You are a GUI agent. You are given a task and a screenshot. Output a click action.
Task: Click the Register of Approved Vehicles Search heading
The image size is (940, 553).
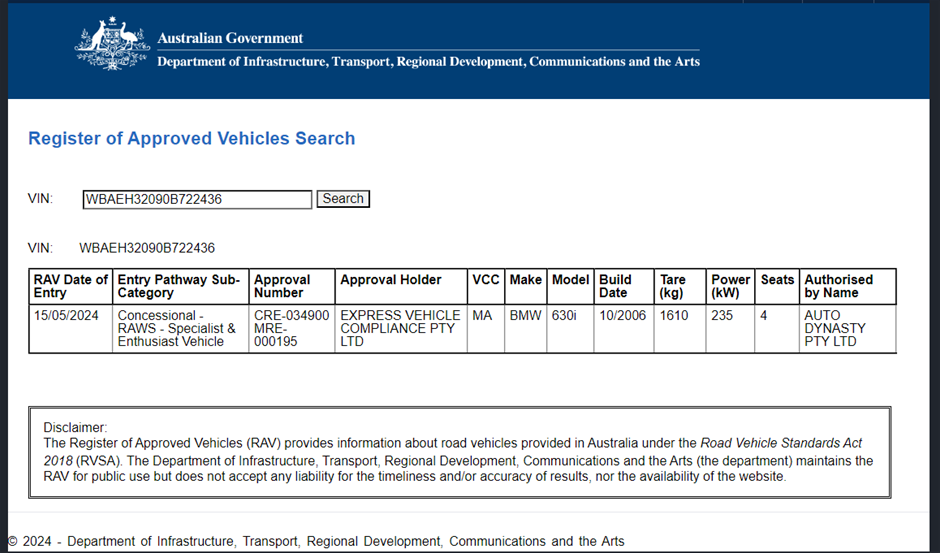tap(191, 139)
